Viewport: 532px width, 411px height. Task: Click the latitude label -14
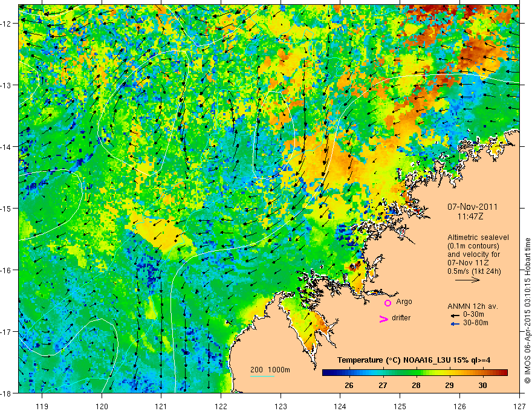click(7, 147)
